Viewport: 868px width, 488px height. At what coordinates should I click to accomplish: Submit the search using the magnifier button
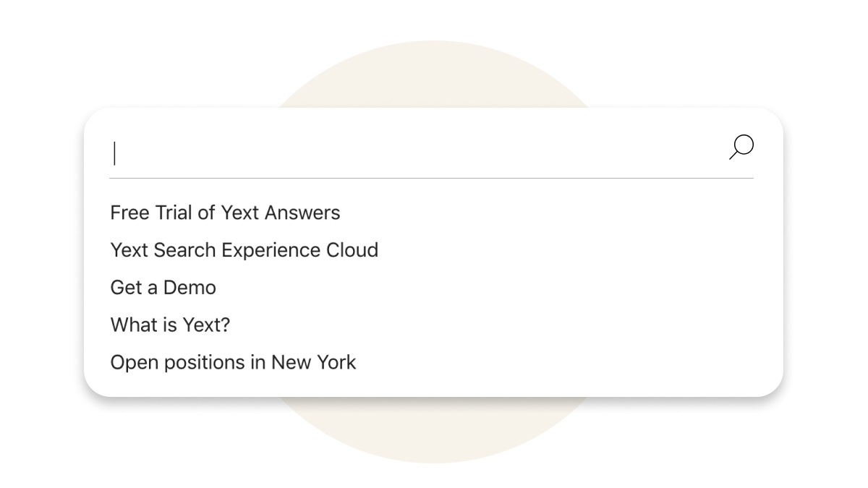(741, 147)
